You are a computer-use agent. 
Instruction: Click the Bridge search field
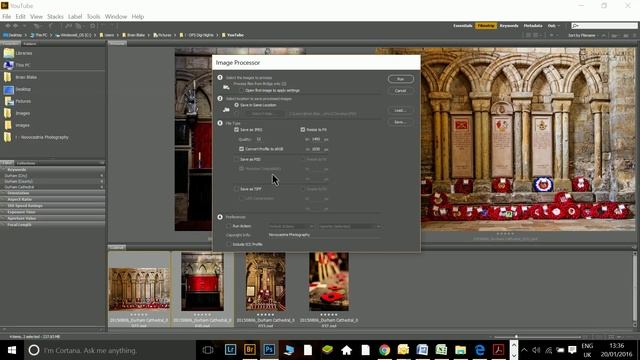(x=604, y=26)
